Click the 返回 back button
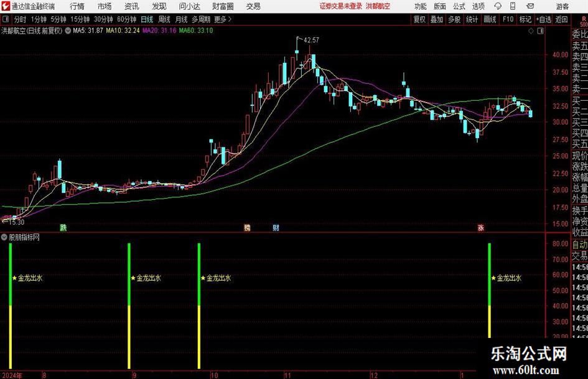The image size is (588, 379). (x=561, y=19)
